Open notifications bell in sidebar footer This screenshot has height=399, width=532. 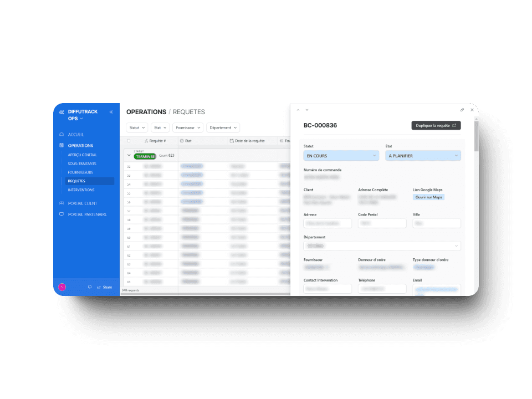click(x=90, y=287)
